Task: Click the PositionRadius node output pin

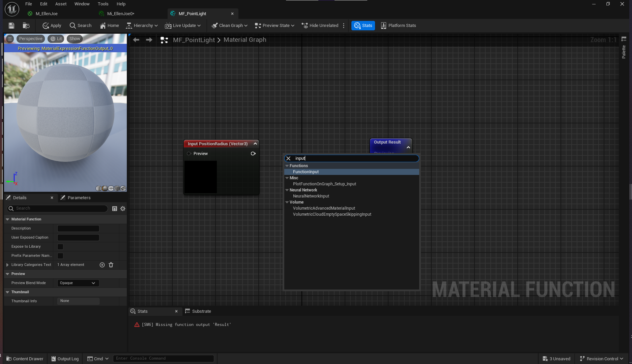Action: tap(253, 154)
